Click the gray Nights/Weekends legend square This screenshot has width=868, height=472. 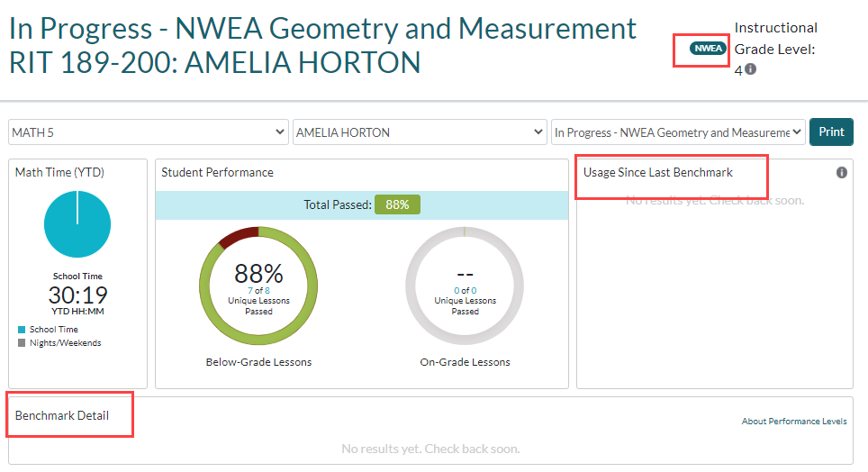(x=22, y=343)
